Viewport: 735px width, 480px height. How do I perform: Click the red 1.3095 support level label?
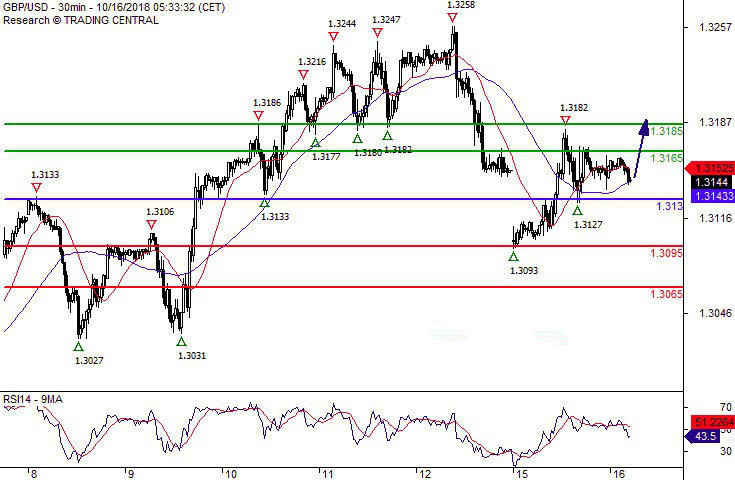pyautogui.click(x=666, y=253)
